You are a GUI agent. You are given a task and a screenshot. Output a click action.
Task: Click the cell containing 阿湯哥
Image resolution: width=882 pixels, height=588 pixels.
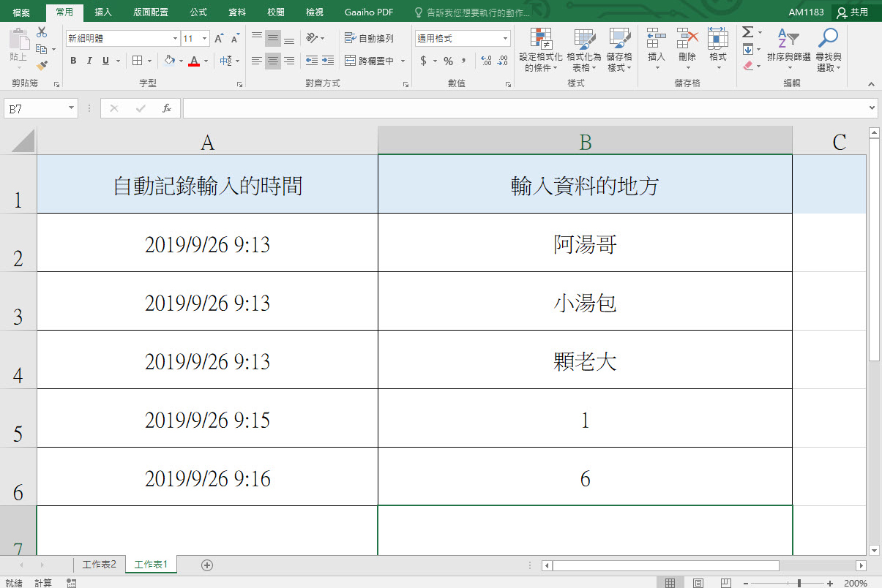click(584, 243)
